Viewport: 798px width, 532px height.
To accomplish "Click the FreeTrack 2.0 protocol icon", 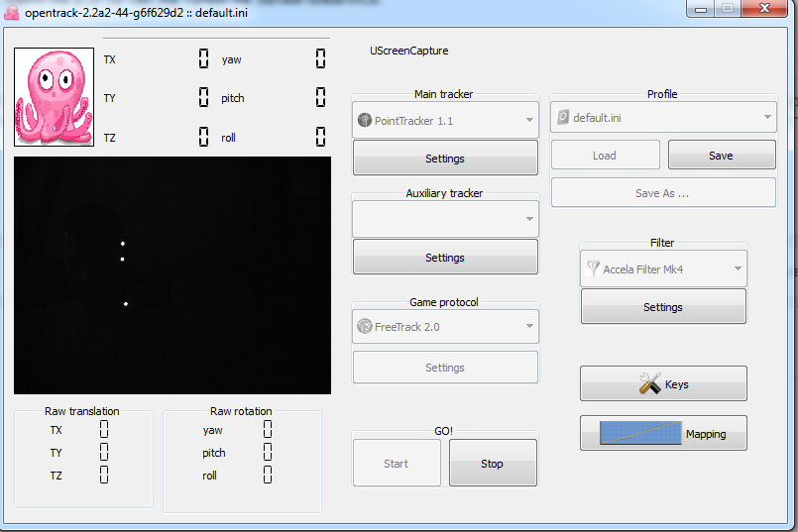I will [365, 327].
